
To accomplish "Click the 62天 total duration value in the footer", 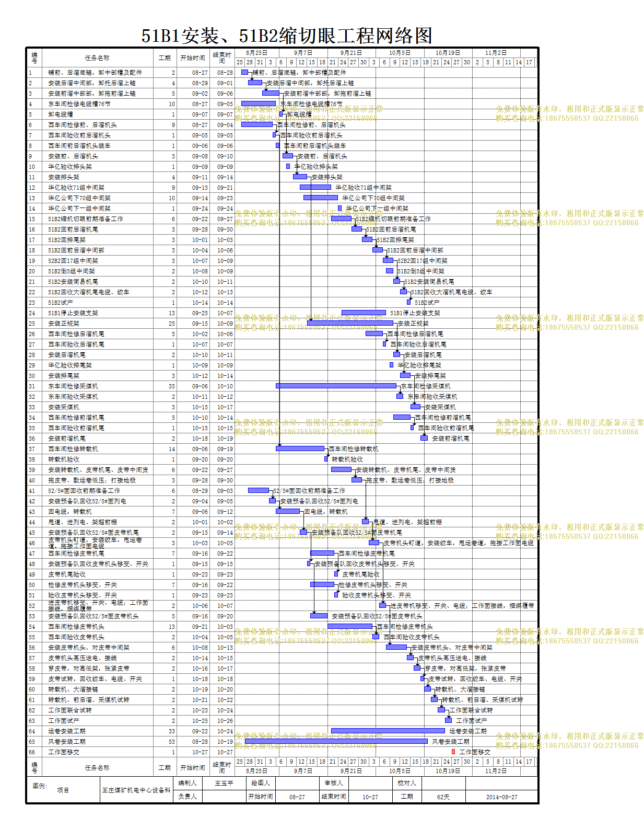I will [443, 797].
